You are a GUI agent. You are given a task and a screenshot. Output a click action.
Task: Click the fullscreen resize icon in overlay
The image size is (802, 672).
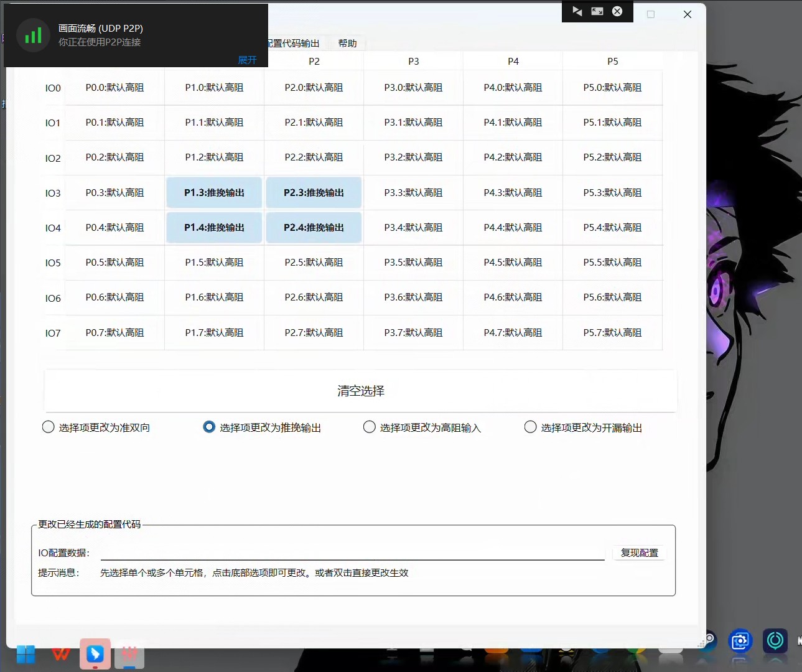click(597, 11)
